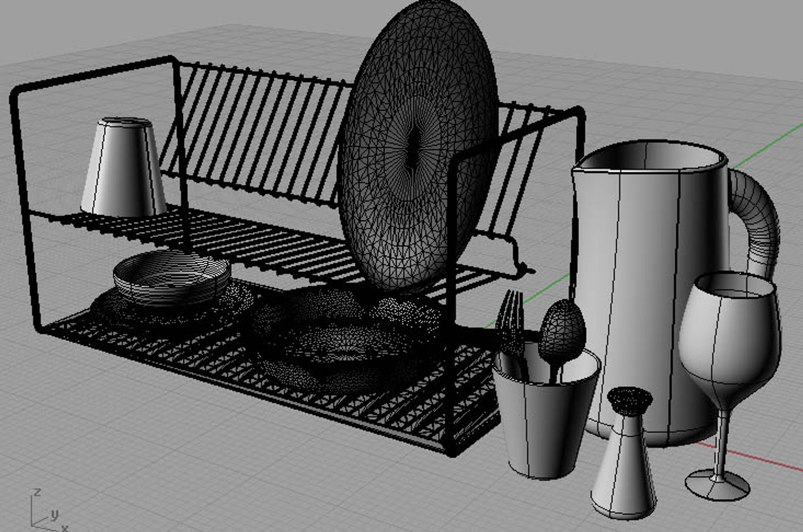
Task: Select the large upright plate in the rack
Action: [419, 148]
